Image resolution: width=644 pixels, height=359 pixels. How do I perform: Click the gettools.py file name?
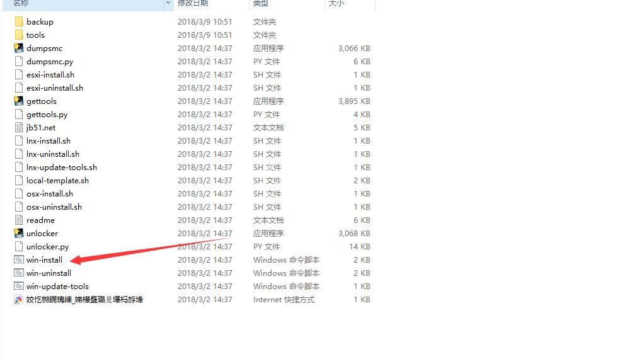click(47, 115)
